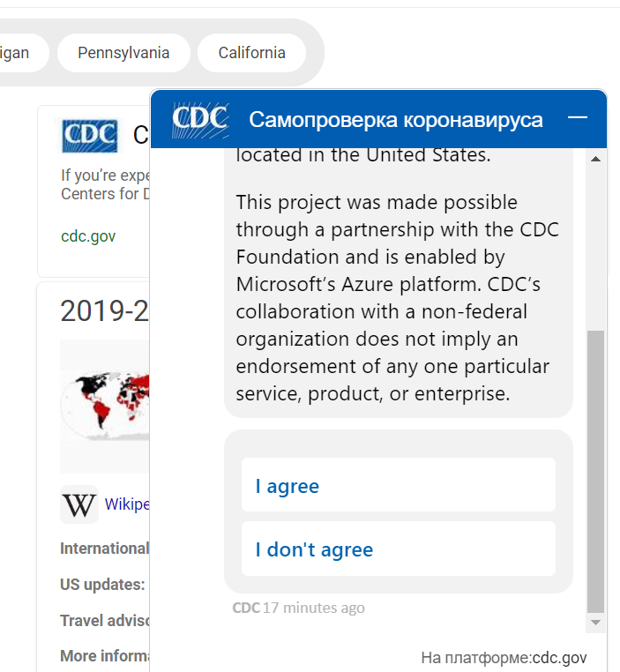Select the "I agree" option
This screenshot has height=672, width=620.
point(398,485)
